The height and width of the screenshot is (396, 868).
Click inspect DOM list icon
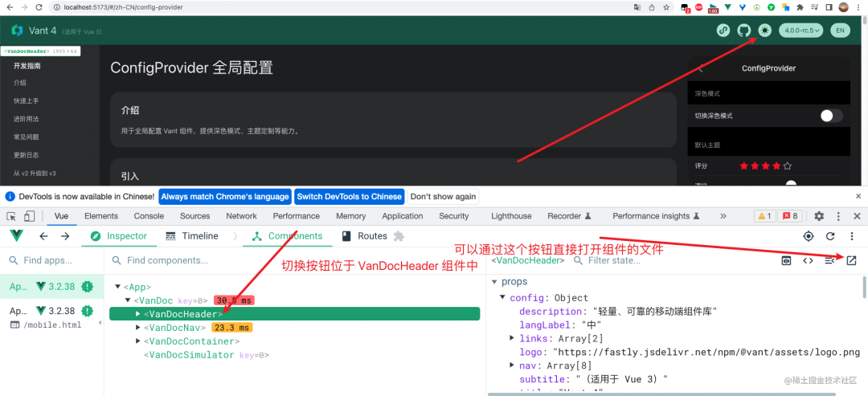pos(829,260)
